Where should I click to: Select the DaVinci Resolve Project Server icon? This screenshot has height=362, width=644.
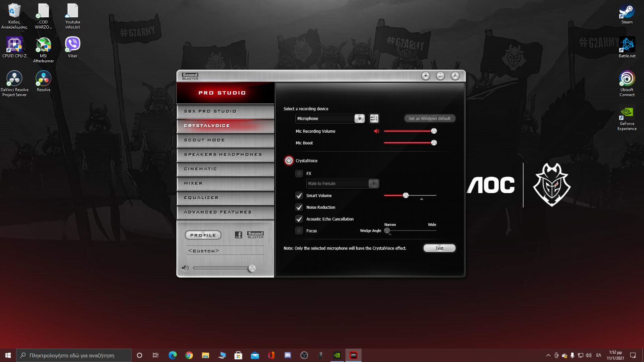point(14,84)
